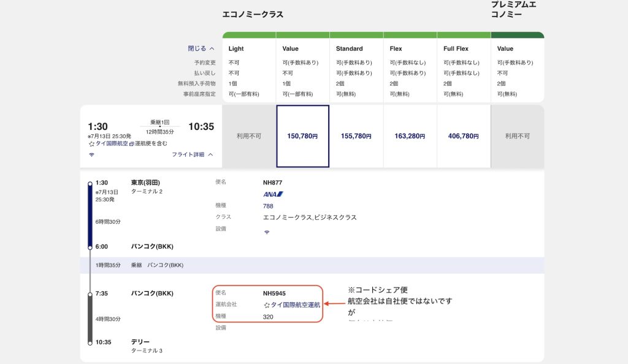Open the タイ国際航空 link in flight summary
628x364 pixels.
(111, 143)
